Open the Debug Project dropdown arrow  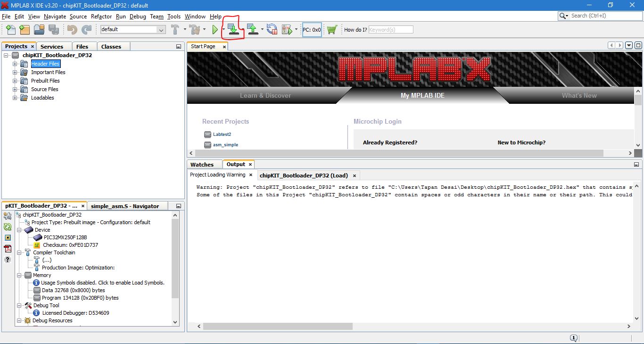click(x=296, y=30)
